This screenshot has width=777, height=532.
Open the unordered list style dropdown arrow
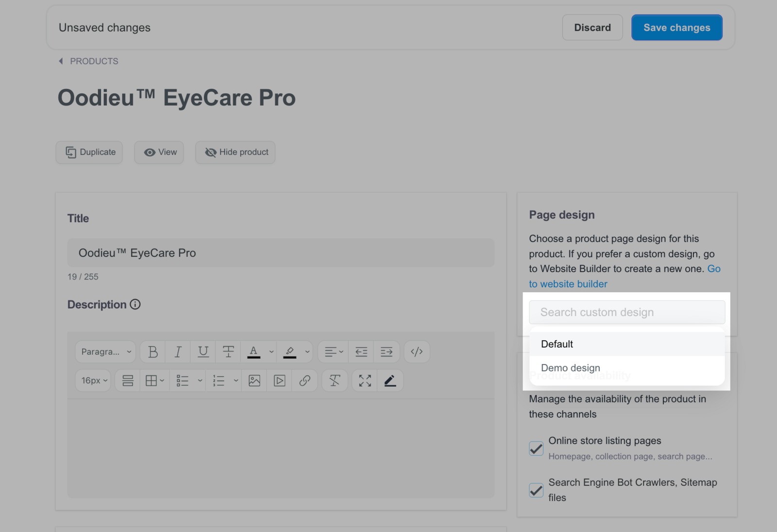(200, 381)
